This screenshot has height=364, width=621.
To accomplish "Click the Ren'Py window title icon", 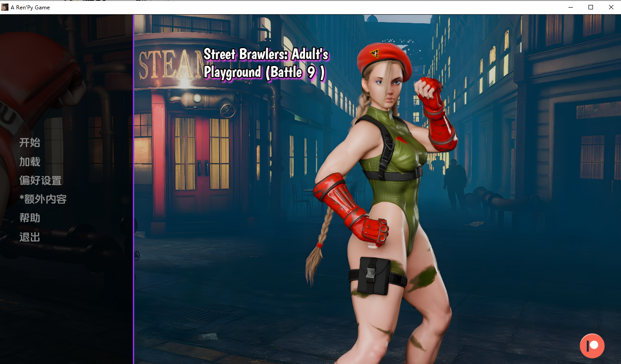I will 5,7.
